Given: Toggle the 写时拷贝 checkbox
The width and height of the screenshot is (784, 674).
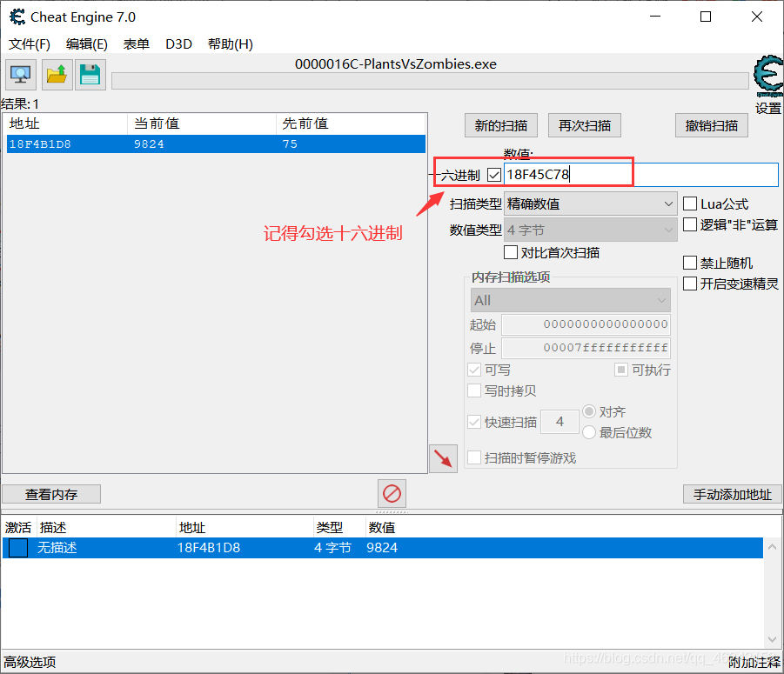Looking at the screenshot, I should point(474,390).
